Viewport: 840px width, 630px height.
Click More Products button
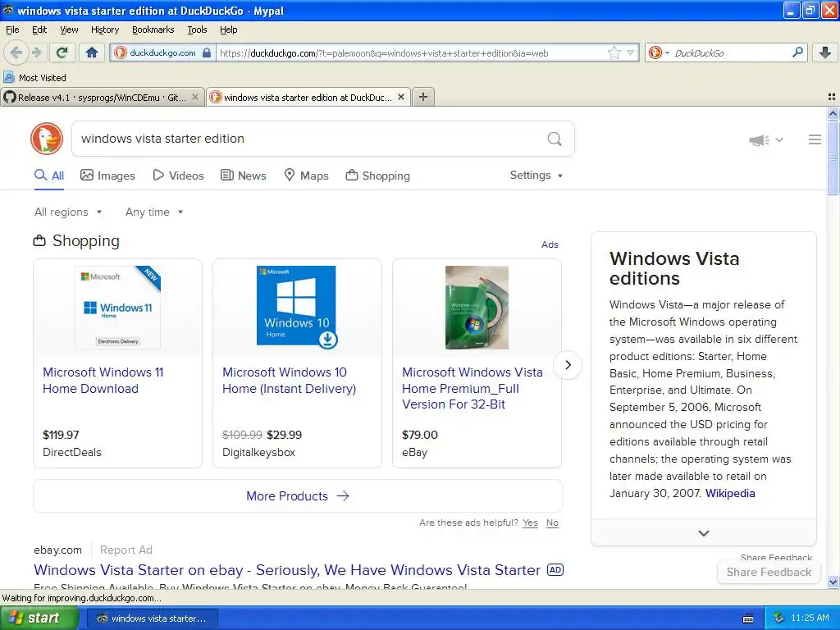pyautogui.click(x=298, y=496)
